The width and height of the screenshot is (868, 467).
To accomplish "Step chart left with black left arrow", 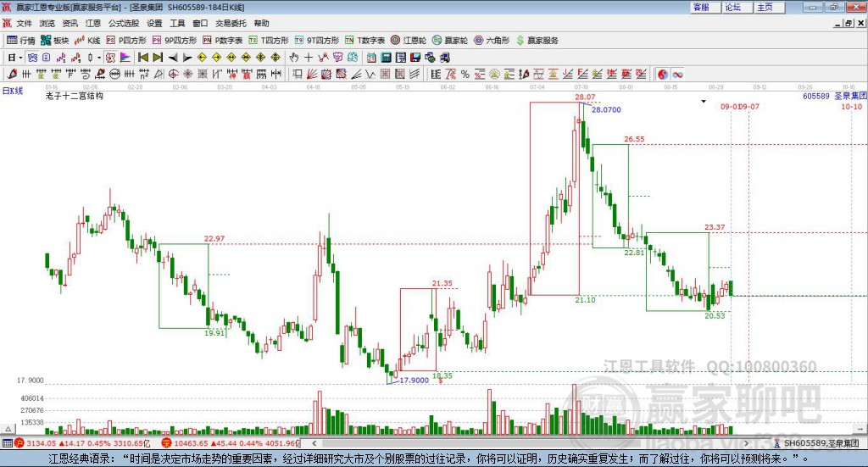I will (173, 58).
